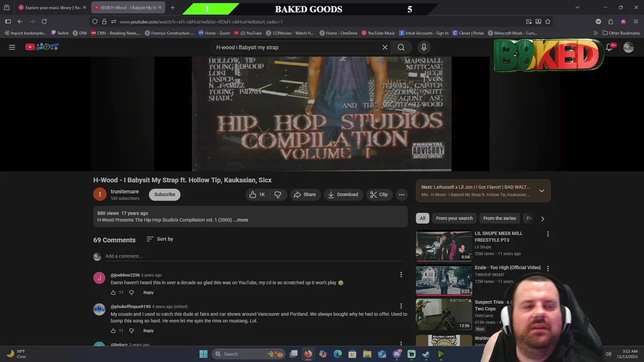Visit the trunitemare channel name link

click(x=125, y=192)
